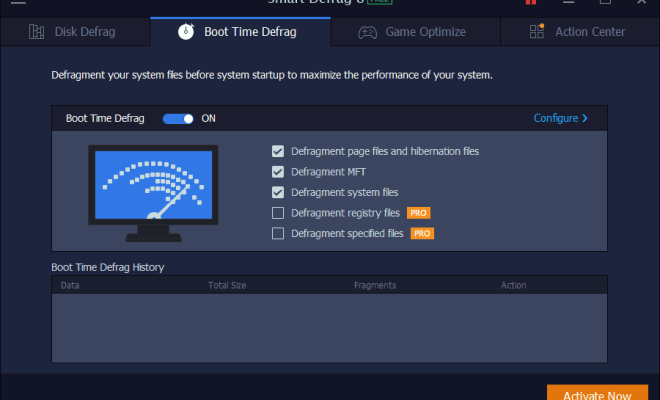660x400 pixels.
Task: Click the Action Center grid icon
Action: tap(537, 31)
